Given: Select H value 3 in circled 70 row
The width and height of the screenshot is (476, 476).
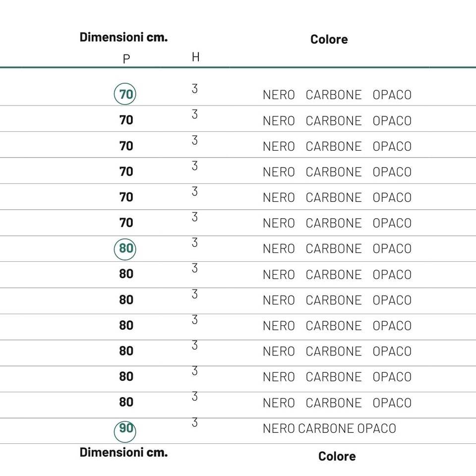Looking at the screenshot, I should [194, 89].
